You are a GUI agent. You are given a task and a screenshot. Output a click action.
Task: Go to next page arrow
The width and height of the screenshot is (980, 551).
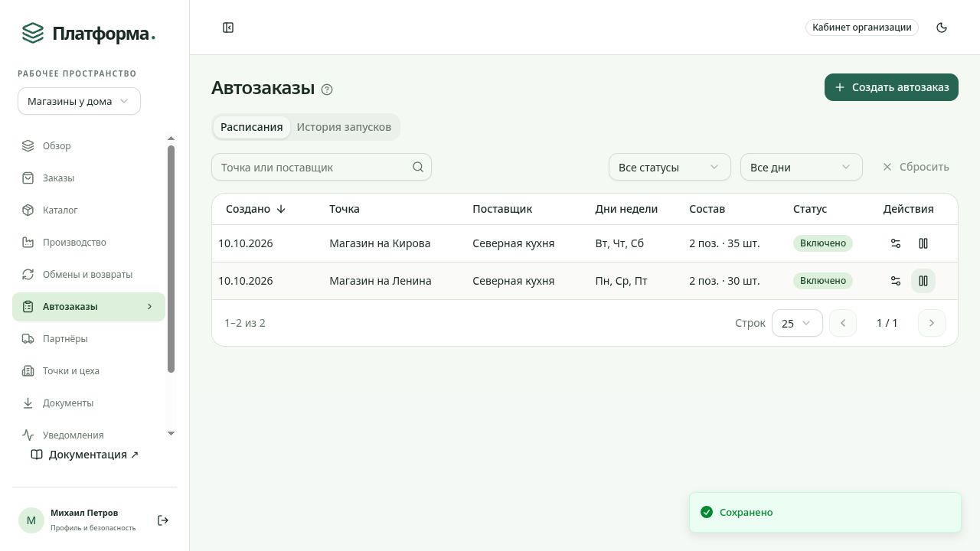point(932,323)
